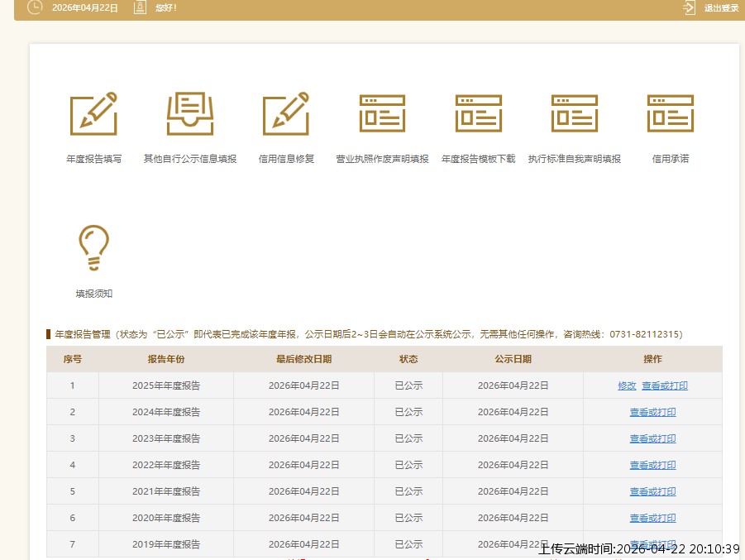The width and height of the screenshot is (745, 560).
Task: Click the 退出登录 logout icon
Action: 689,7
